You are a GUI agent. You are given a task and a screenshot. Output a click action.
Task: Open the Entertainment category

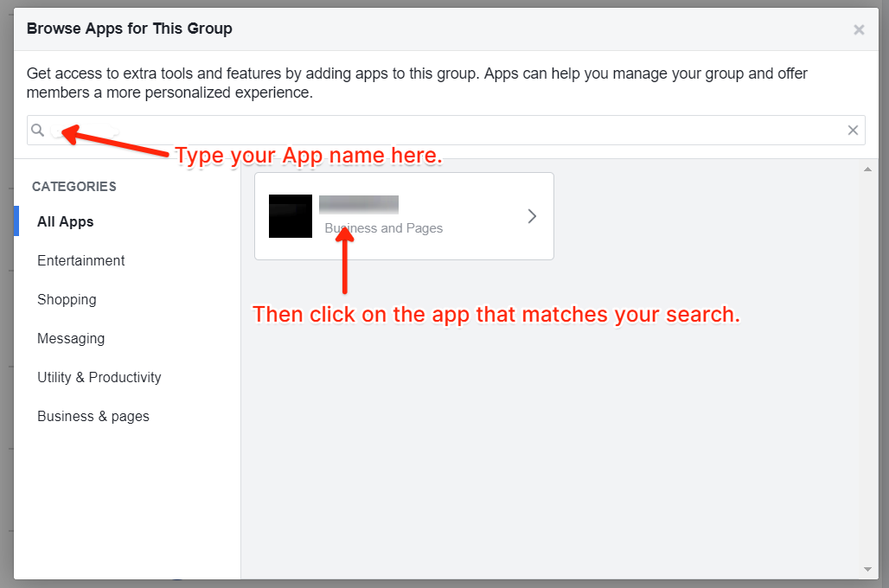pos(81,260)
